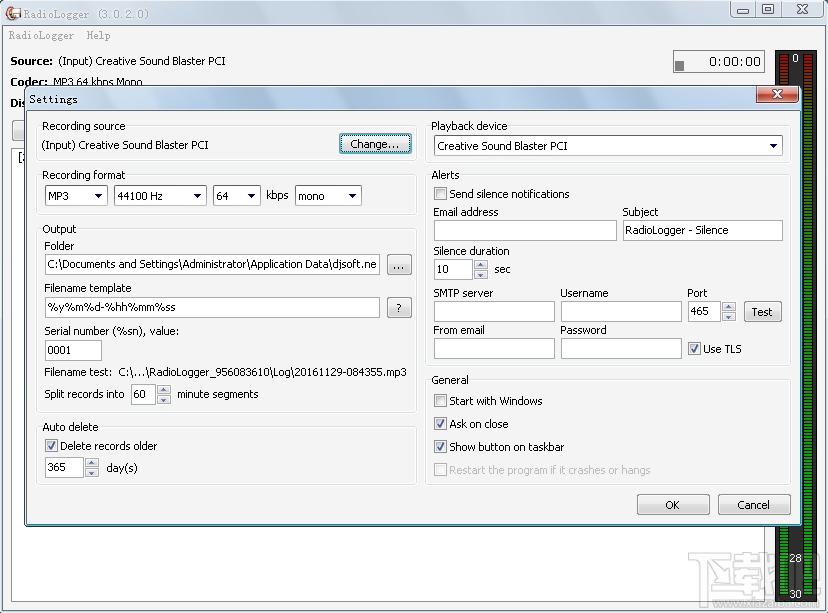This screenshot has width=828, height=613.
Task: Click the folder browse "..." button
Action: point(399,265)
